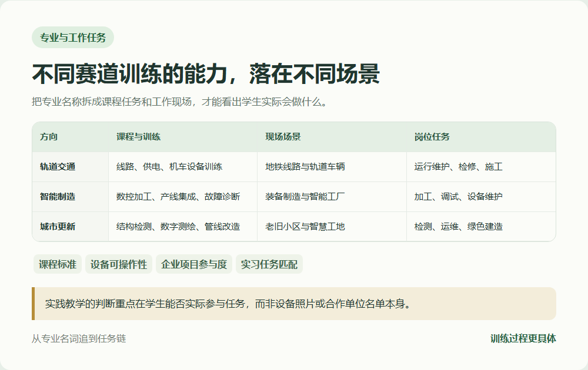Click the 课程标准 chip
588x370 pixels.
[58, 264]
